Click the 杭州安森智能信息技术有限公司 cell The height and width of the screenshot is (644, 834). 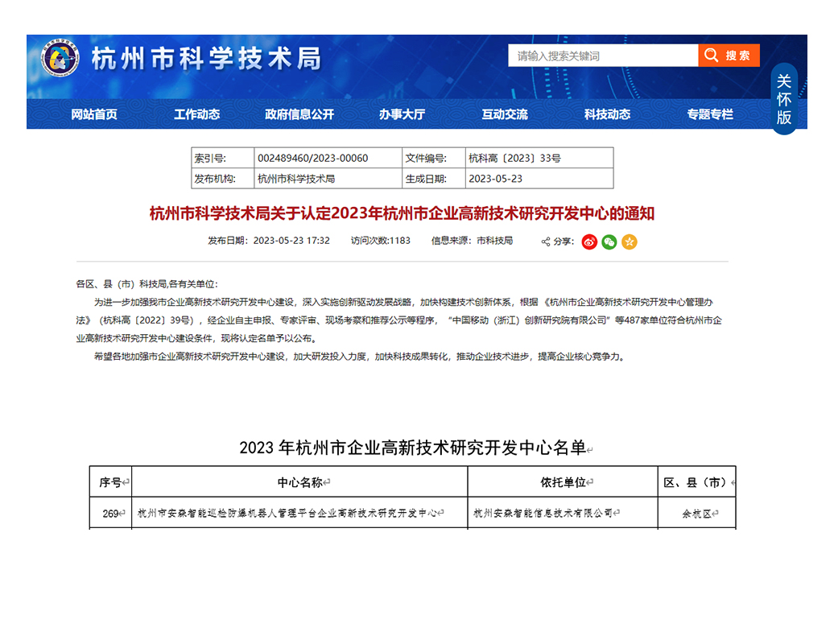[x=563, y=513]
